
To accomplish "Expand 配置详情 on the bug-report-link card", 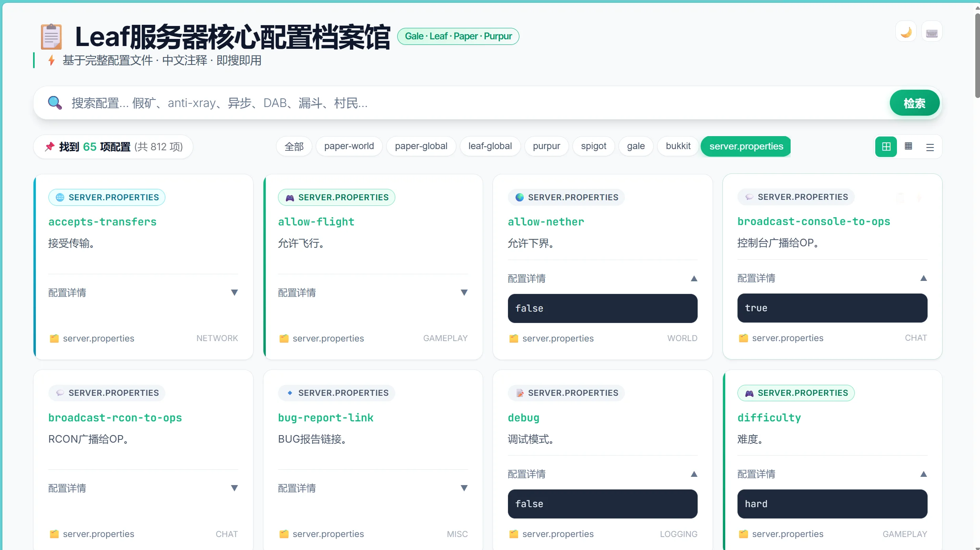I will pyautogui.click(x=373, y=488).
